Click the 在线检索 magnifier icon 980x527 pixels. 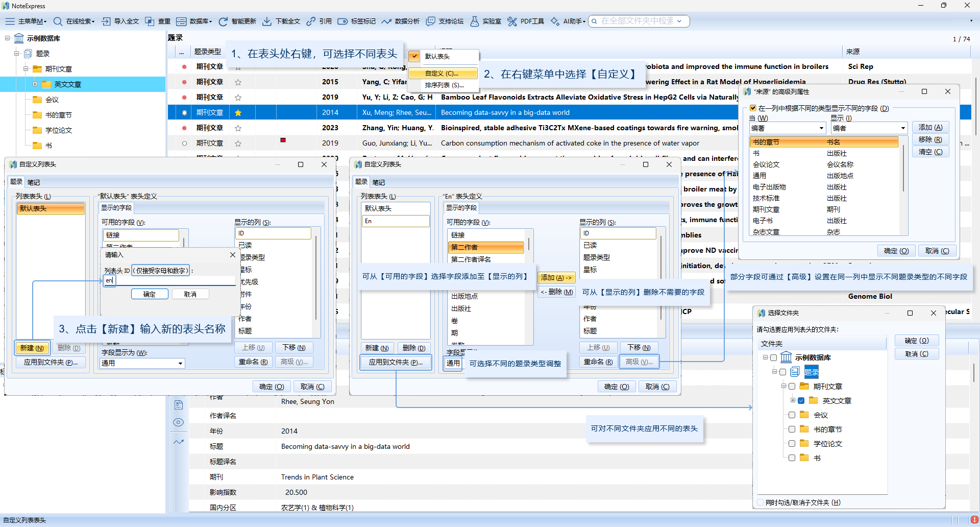point(58,21)
